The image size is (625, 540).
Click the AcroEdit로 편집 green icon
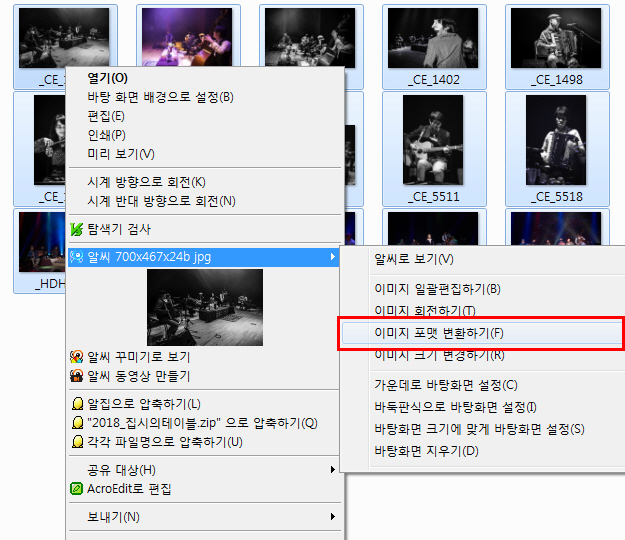point(77,489)
